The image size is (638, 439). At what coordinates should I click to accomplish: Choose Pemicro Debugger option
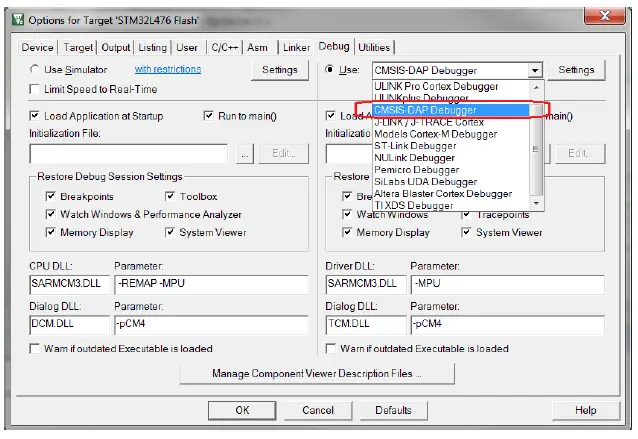(x=451, y=170)
